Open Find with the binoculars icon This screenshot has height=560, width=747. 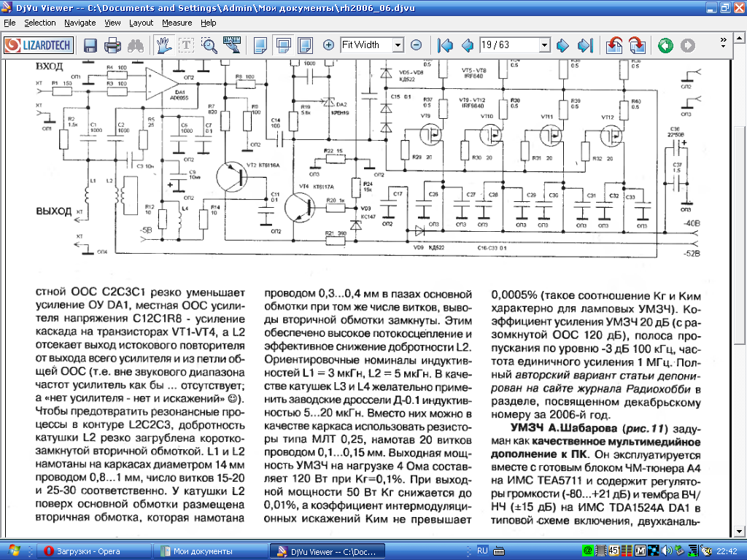point(135,45)
